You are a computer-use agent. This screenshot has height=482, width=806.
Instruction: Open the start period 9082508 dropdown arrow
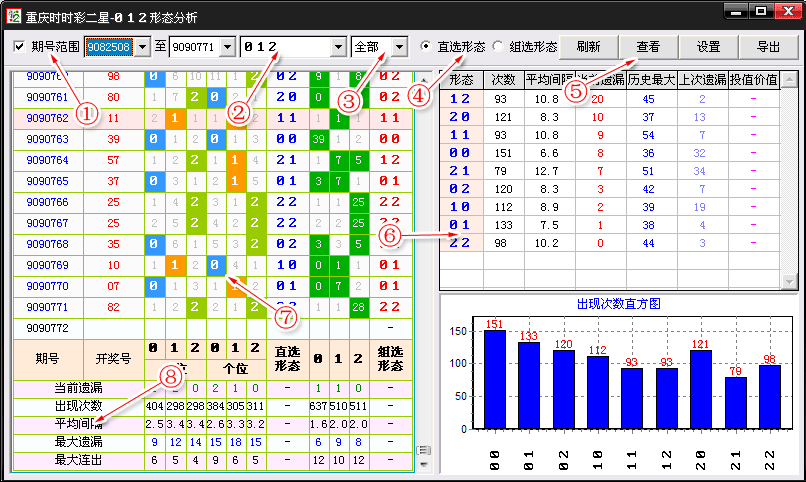click(141, 47)
